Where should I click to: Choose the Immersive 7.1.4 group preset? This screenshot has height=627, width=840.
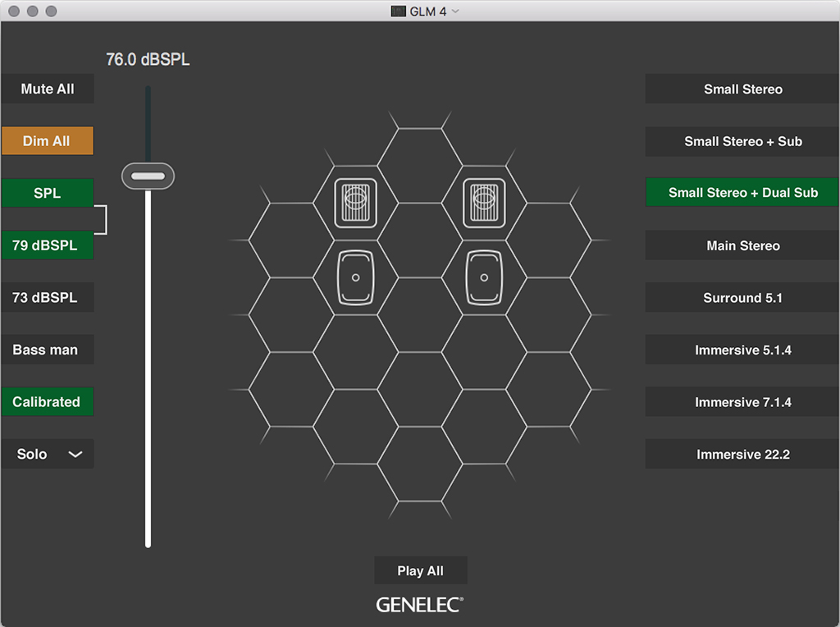[x=742, y=402]
